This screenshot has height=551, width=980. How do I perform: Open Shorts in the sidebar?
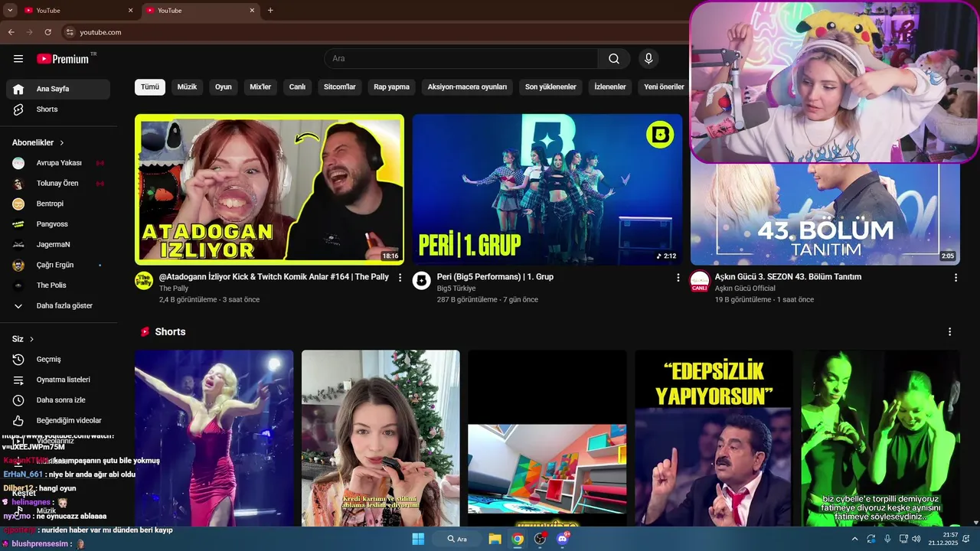58,109
